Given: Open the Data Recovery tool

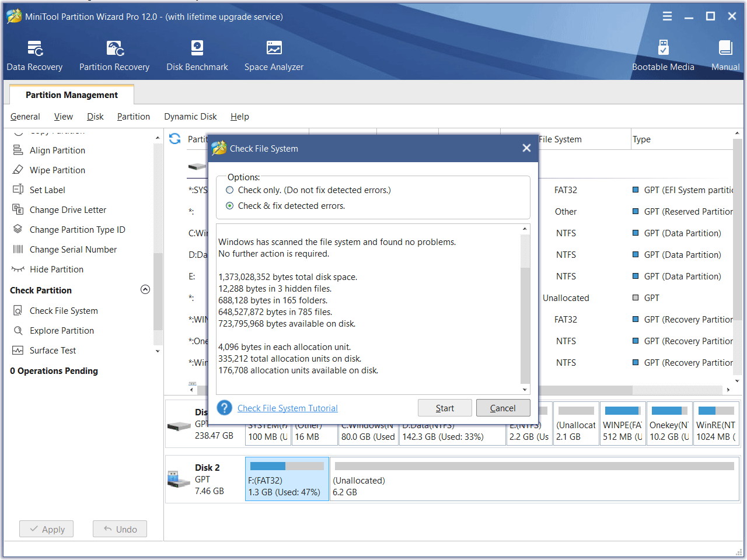Looking at the screenshot, I should click(34, 55).
